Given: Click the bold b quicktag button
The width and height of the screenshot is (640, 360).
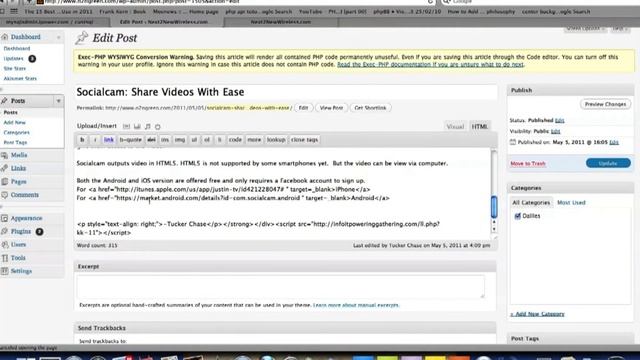Looking at the screenshot, I should (82, 140).
